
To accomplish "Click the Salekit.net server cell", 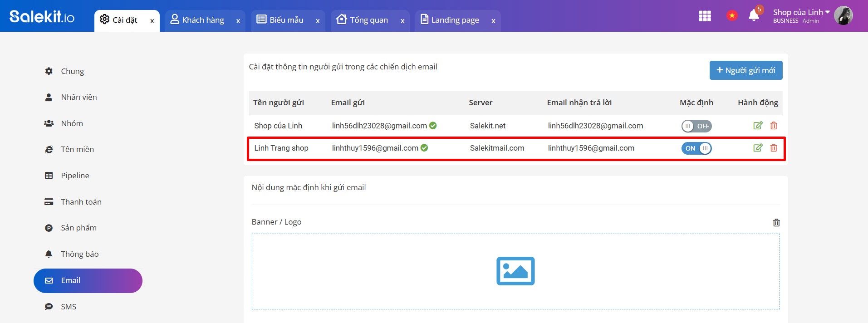I will coord(488,126).
